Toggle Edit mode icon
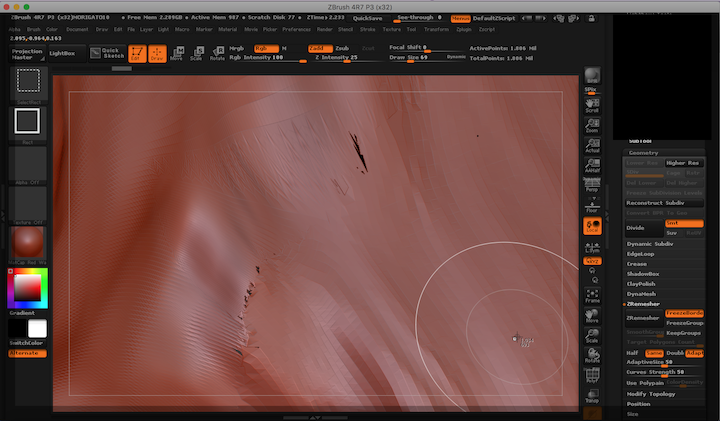This screenshot has width=720, height=421. click(137, 53)
